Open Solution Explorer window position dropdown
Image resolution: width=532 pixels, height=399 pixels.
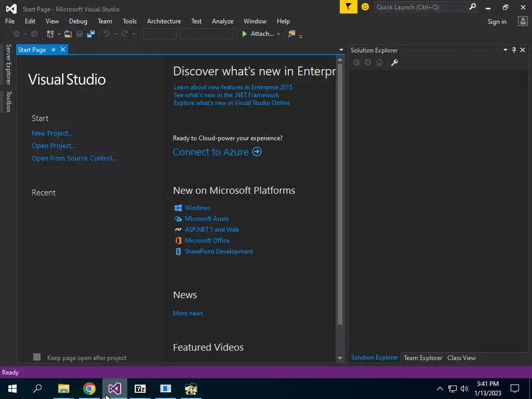point(505,50)
